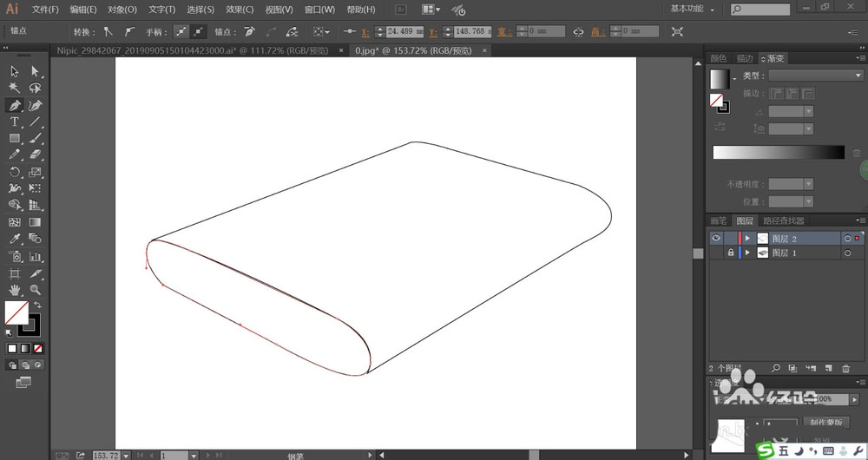
Task: Activate the Scale tool
Action: tap(36, 172)
